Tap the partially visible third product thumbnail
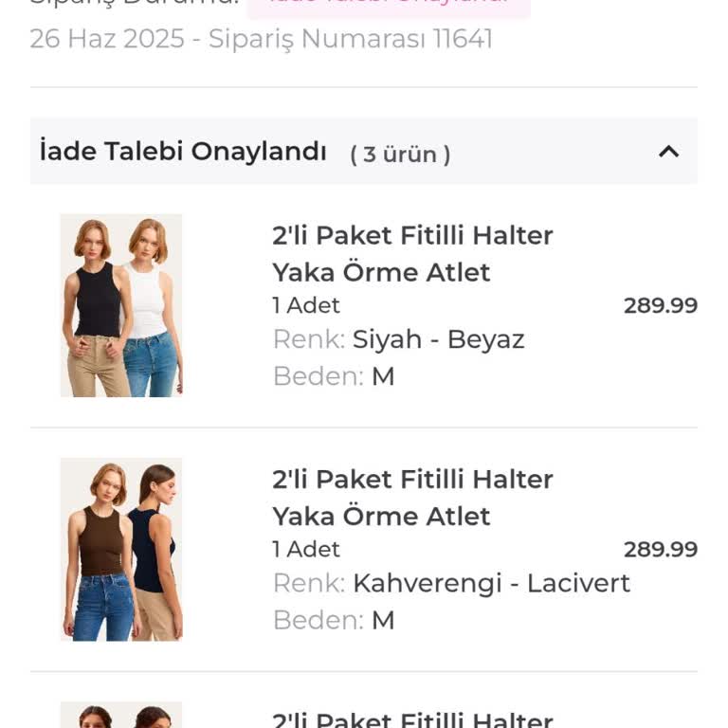Viewport: 728px width, 728px height. [121, 715]
